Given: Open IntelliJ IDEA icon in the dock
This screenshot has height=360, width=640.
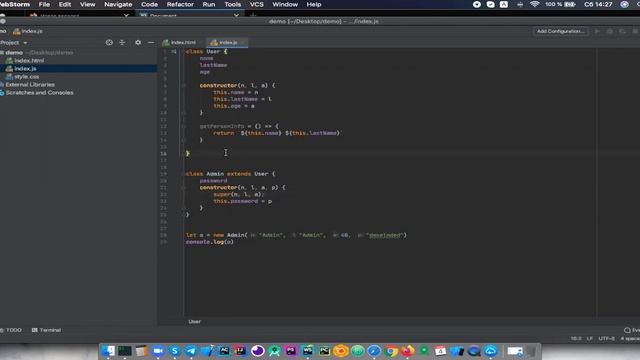Looking at the screenshot, I should tap(241, 351).
